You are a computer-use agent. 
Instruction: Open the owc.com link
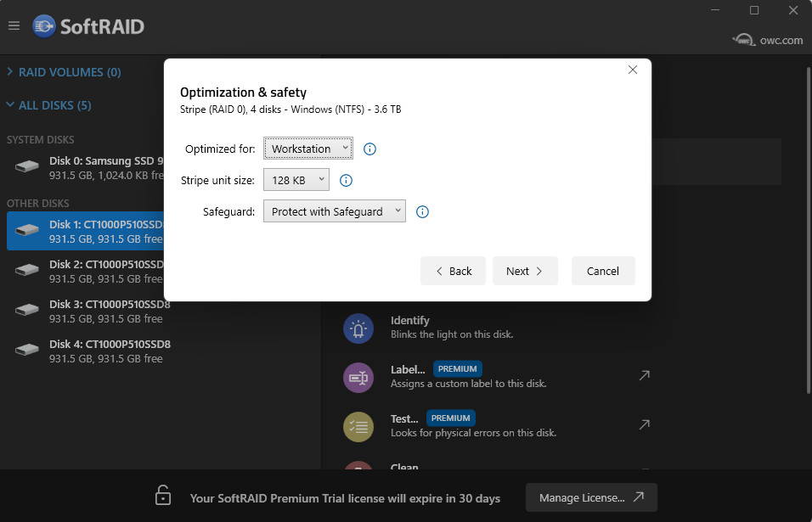[x=769, y=41]
